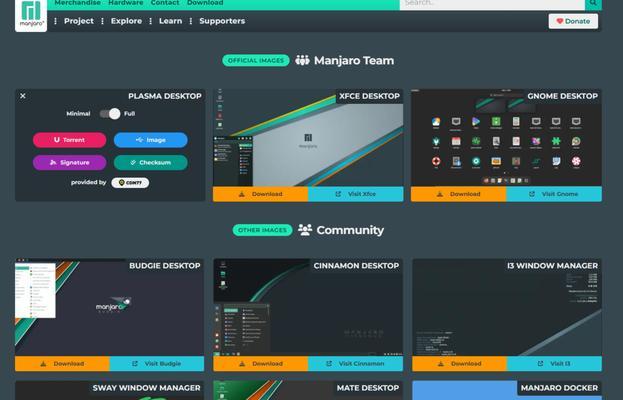
Task: Toggle the Minimal/Full edition switch
Action: coord(110,114)
